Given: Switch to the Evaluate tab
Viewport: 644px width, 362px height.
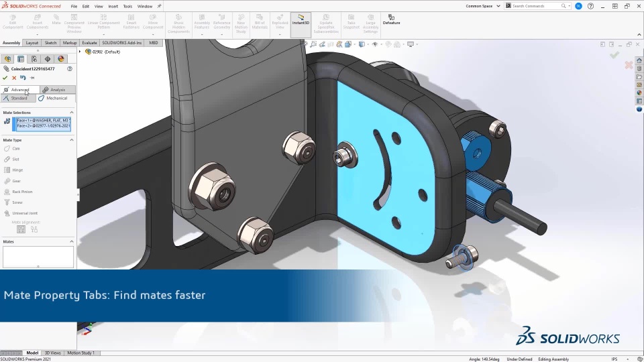Looking at the screenshot, I should [89, 43].
